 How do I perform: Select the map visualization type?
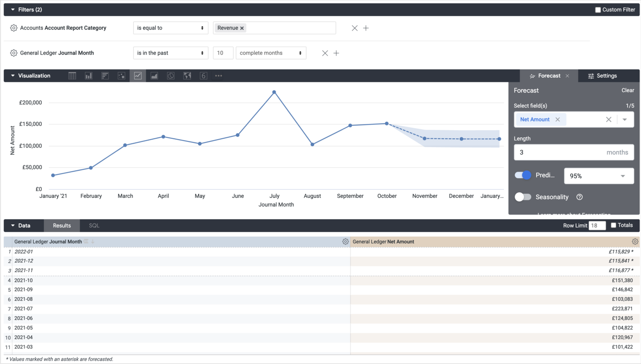pos(187,76)
